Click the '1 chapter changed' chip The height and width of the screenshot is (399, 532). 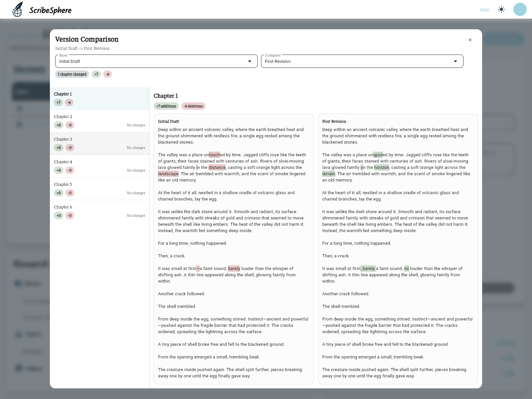click(x=72, y=74)
